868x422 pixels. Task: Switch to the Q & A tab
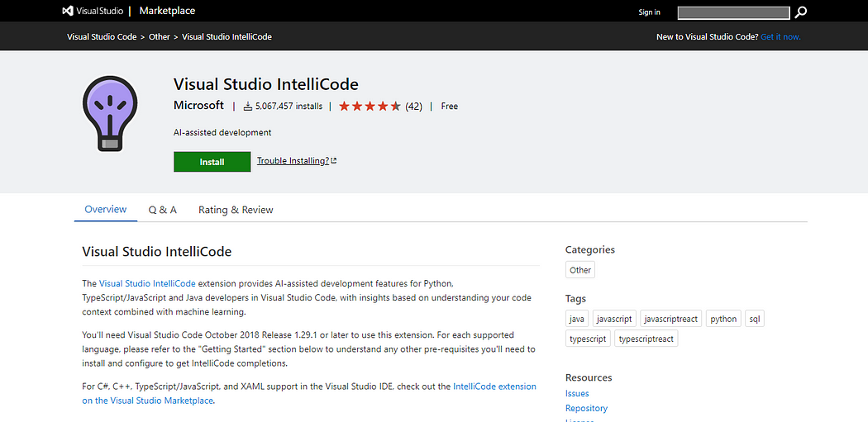pyautogui.click(x=163, y=210)
